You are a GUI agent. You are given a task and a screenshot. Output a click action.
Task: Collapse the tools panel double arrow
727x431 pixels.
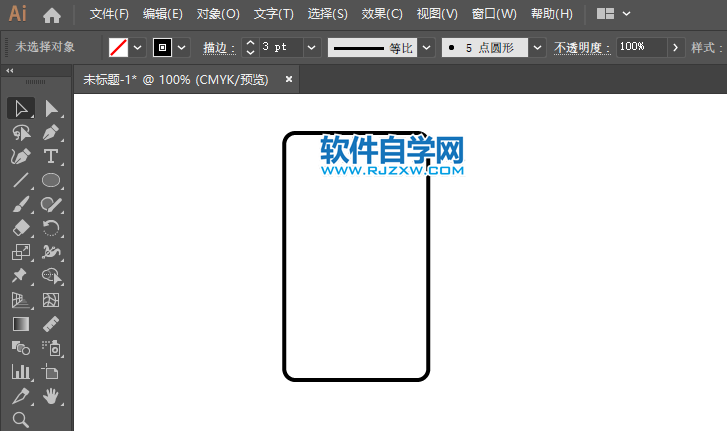(10, 71)
